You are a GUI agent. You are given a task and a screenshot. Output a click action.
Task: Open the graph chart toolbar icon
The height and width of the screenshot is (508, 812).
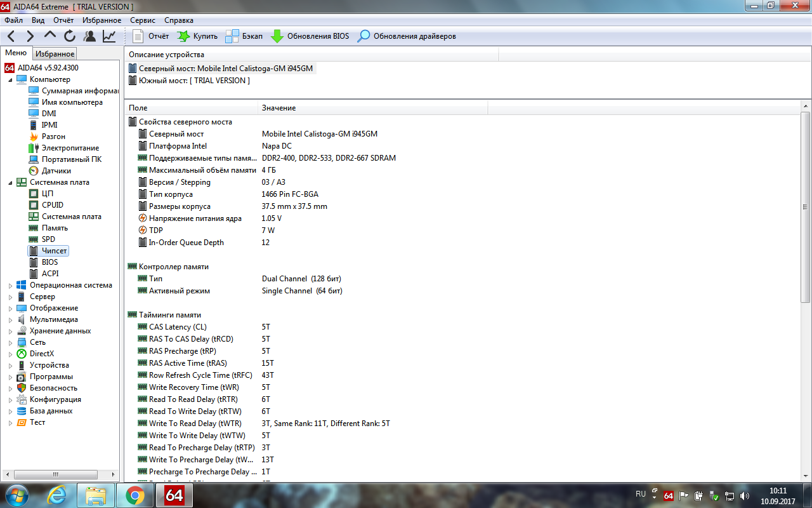pyautogui.click(x=109, y=36)
